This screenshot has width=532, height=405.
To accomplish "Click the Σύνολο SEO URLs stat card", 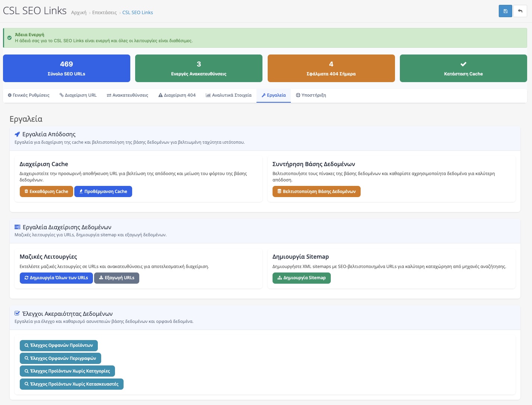I will pos(66,68).
